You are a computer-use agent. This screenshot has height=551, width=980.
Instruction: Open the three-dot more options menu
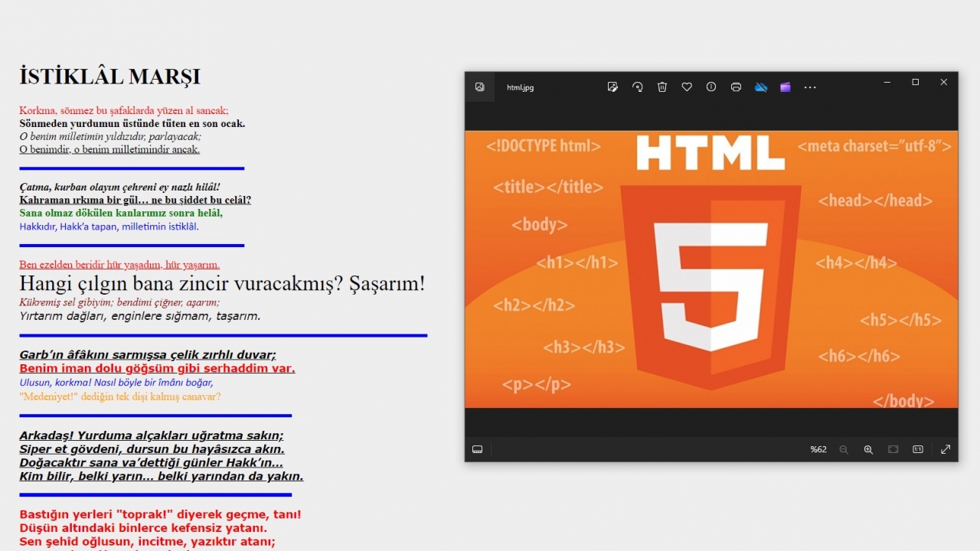tap(810, 87)
